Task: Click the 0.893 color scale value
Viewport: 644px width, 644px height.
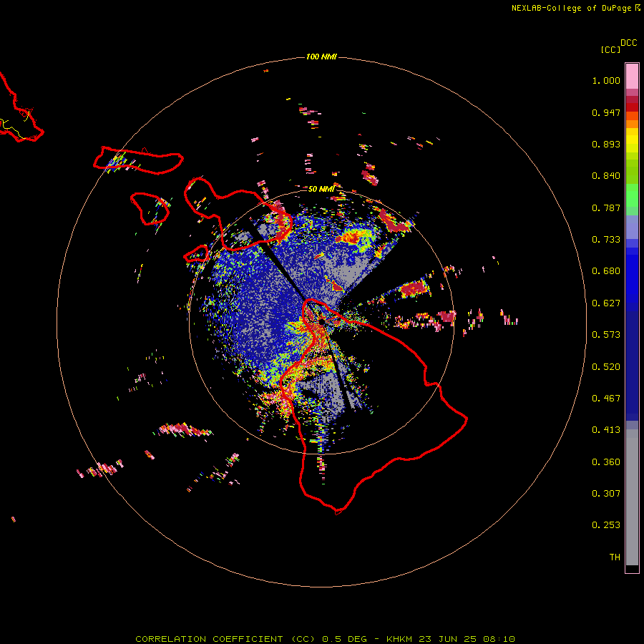Action: pos(606,144)
